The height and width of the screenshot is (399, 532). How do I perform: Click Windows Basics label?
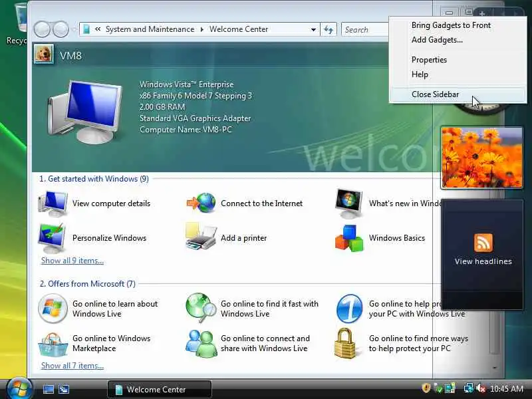pyautogui.click(x=397, y=238)
